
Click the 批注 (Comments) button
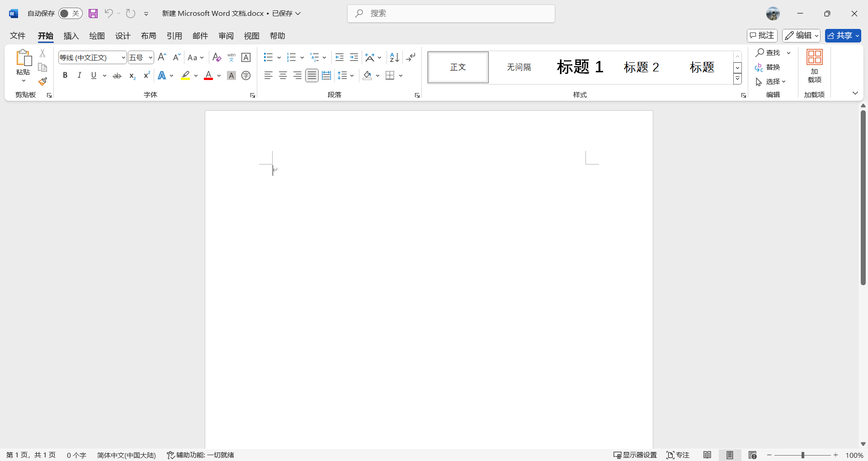click(762, 36)
